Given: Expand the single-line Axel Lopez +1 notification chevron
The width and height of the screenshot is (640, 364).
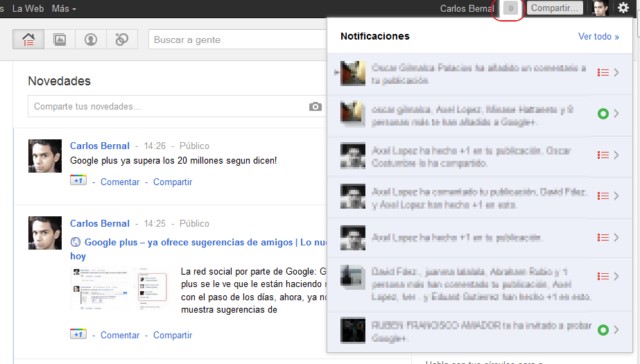Looking at the screenshot, I should click(x=616, y=237).
